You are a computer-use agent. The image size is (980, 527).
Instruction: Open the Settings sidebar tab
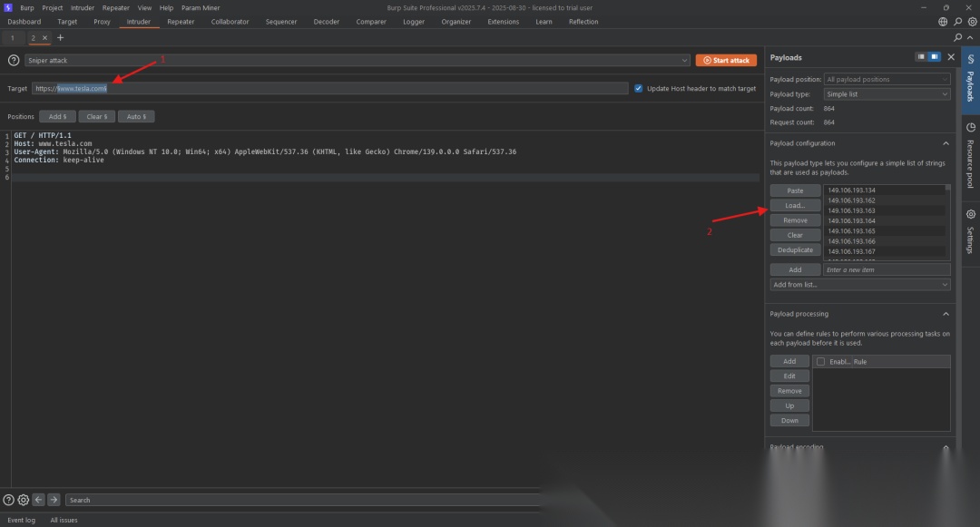pos(970,232)
